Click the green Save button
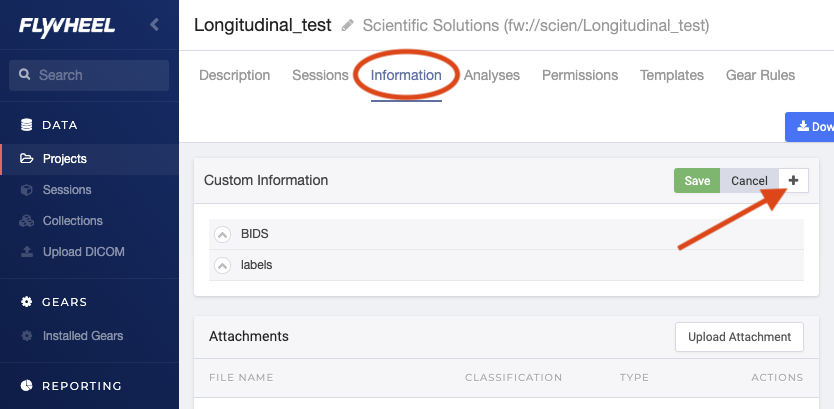 (697, 180)
